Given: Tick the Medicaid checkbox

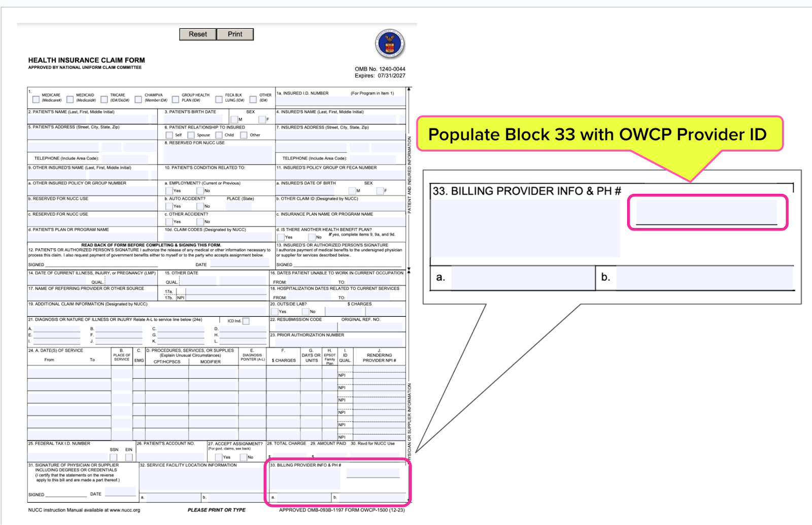Looking at the screenshot, I should (71, 100).
